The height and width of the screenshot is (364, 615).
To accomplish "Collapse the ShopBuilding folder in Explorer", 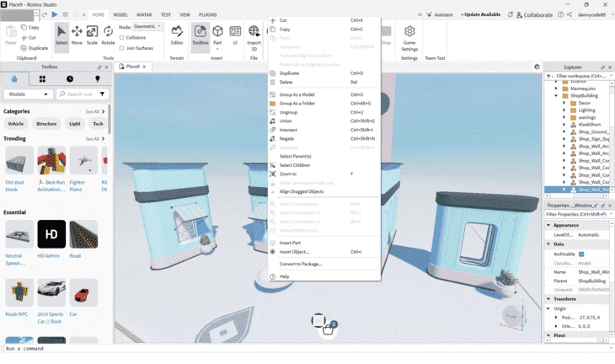I will coord(556,96).
